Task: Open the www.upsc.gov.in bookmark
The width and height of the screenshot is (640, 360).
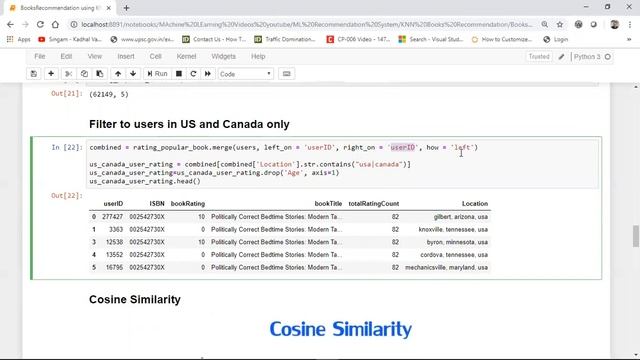Action: (142, 39)
